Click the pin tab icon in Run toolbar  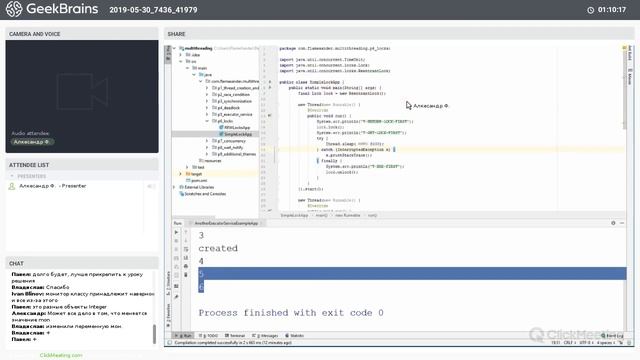point(176,297)
